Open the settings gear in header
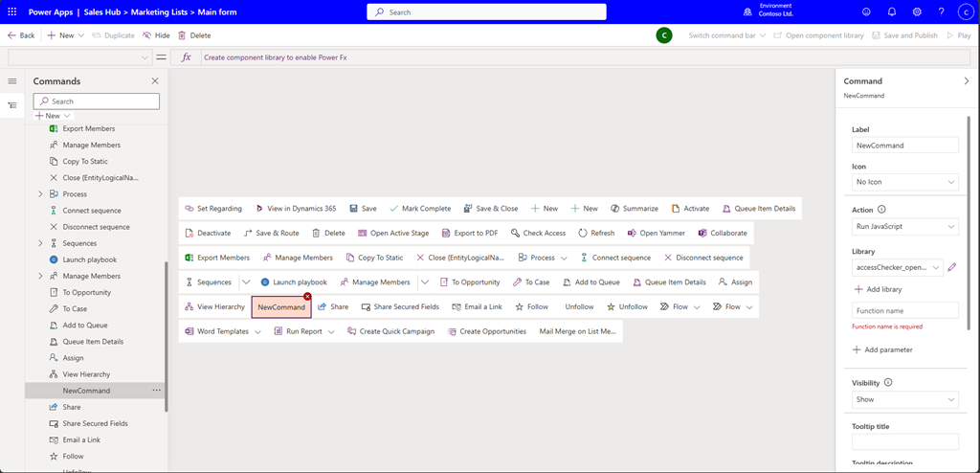 (x=917, y=11)
